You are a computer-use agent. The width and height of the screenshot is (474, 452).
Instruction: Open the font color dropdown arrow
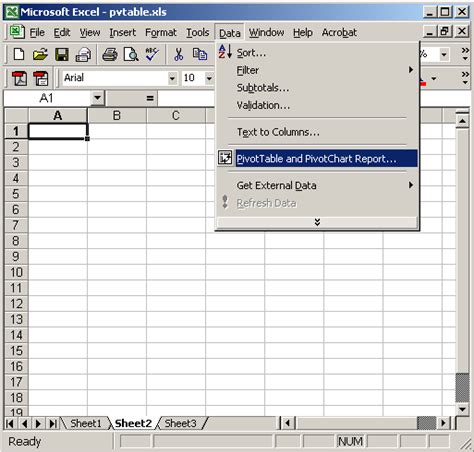click(434, 79)
